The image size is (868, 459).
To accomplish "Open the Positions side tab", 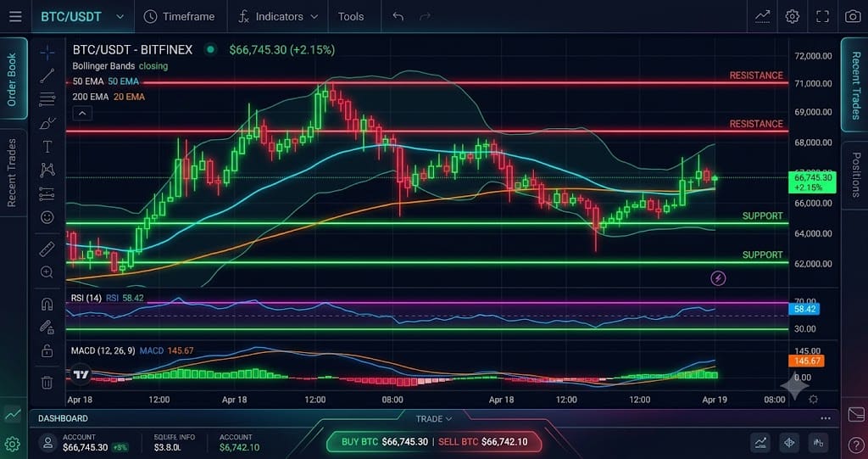I will [855, 175].
